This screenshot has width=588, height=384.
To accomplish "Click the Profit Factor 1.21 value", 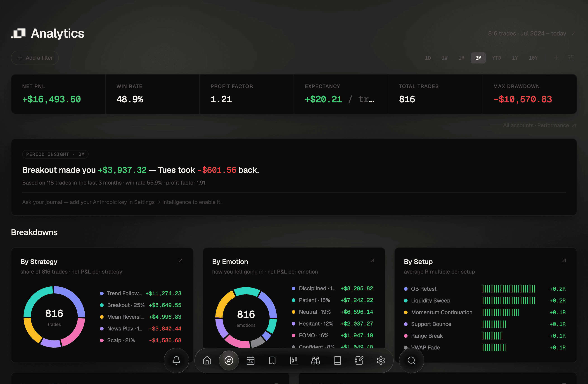I will [221, 99].
